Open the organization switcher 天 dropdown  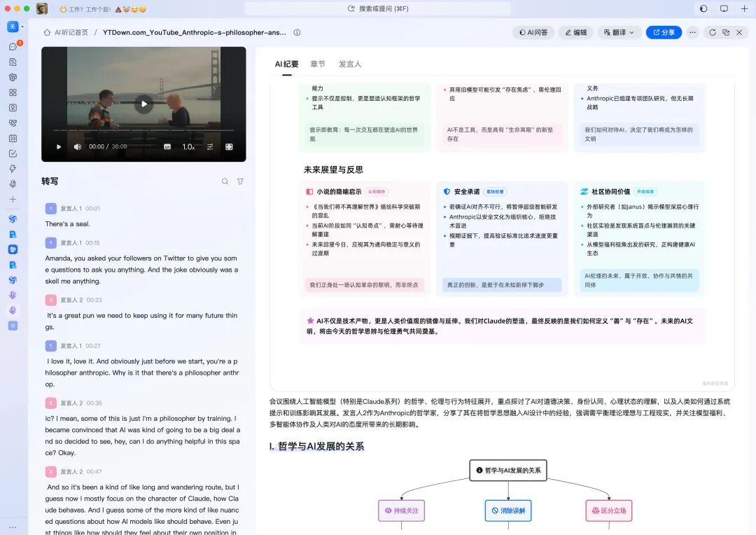(15, 27)
